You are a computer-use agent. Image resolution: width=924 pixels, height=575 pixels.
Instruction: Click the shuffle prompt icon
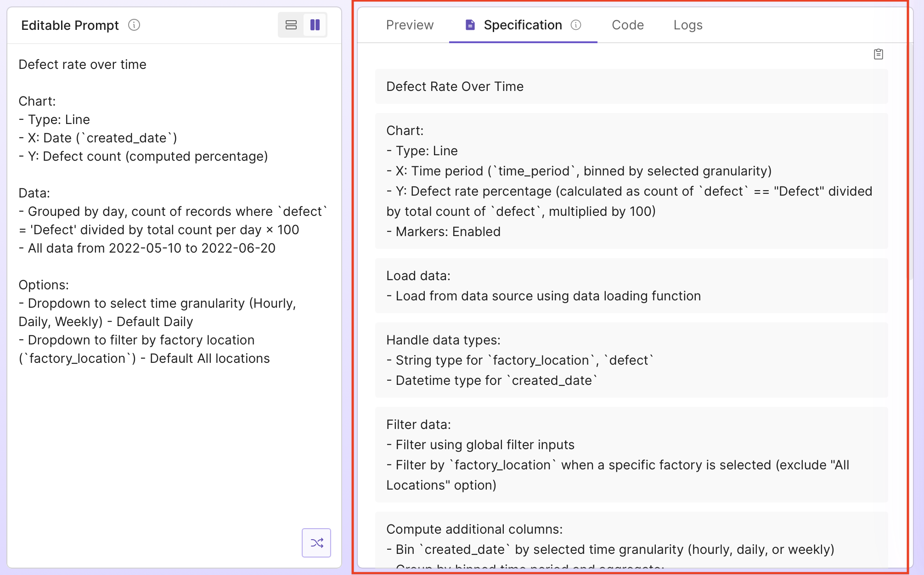[316, 542]
